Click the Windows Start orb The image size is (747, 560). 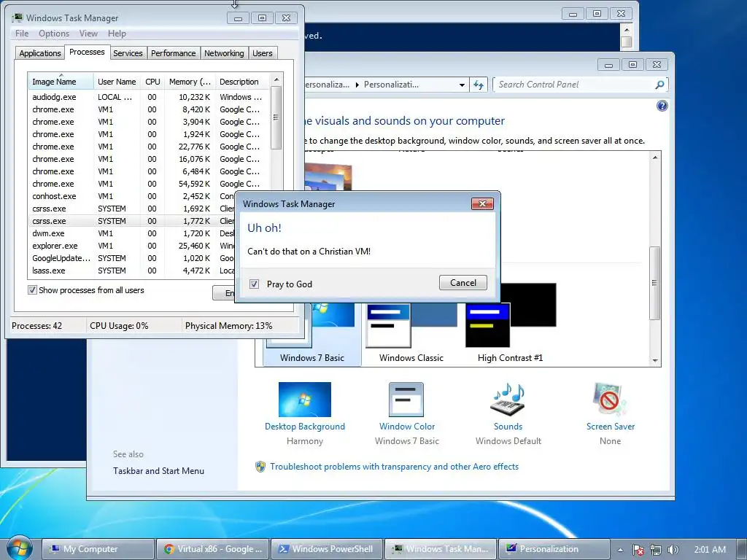(18, 548)
